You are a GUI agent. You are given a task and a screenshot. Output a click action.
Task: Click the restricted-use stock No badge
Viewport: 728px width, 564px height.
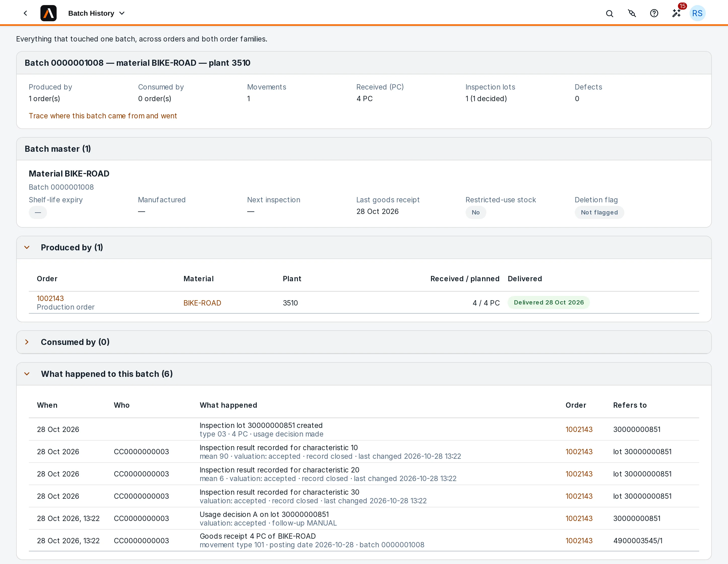(x=476, y=212)
